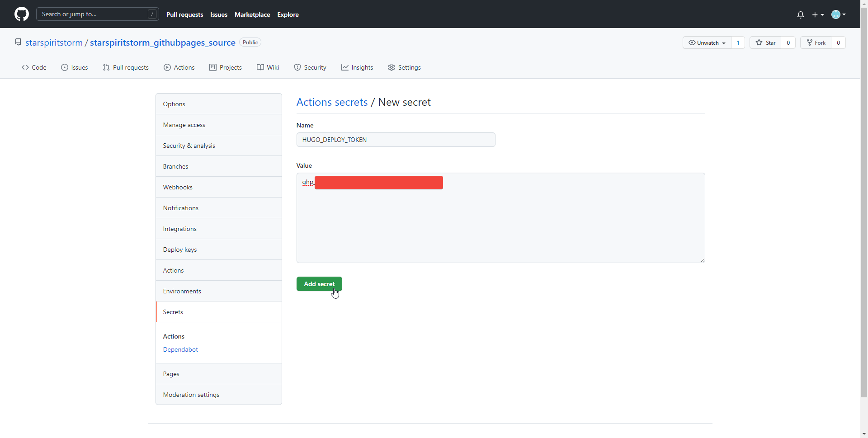The height and width of the screenshot is (438, 868).
Task: Fork this repository
Action: (816, 42)
